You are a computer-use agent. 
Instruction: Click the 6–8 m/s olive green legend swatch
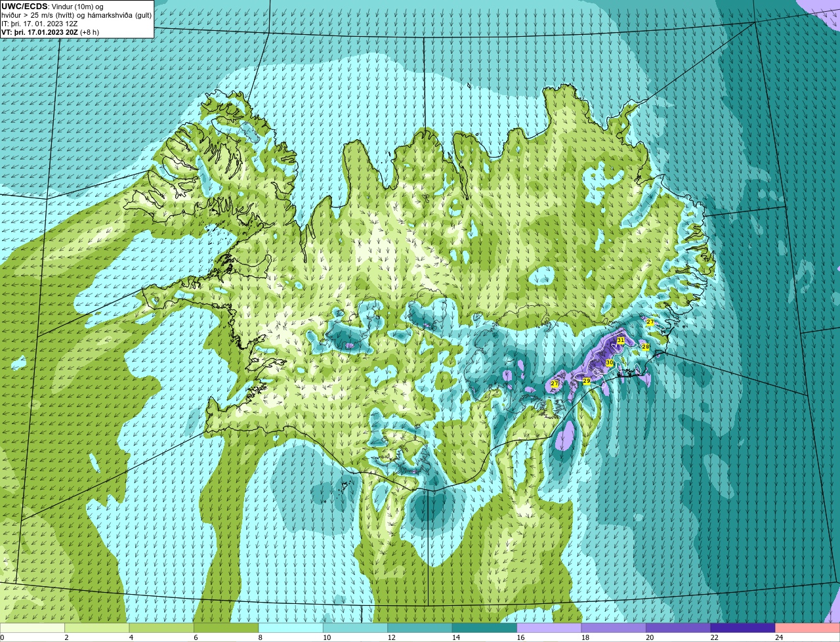tap(226, 628)
